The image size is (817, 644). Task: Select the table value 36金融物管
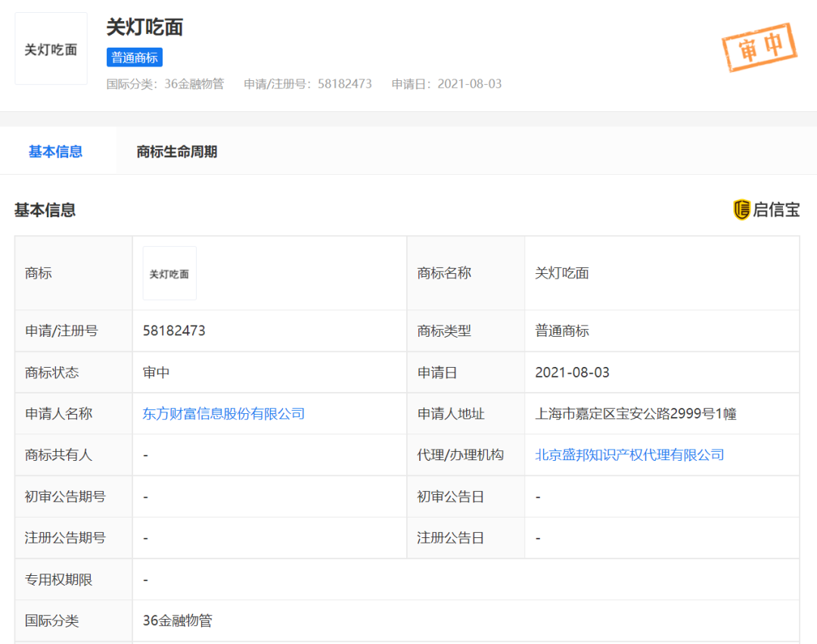point(178,621)
